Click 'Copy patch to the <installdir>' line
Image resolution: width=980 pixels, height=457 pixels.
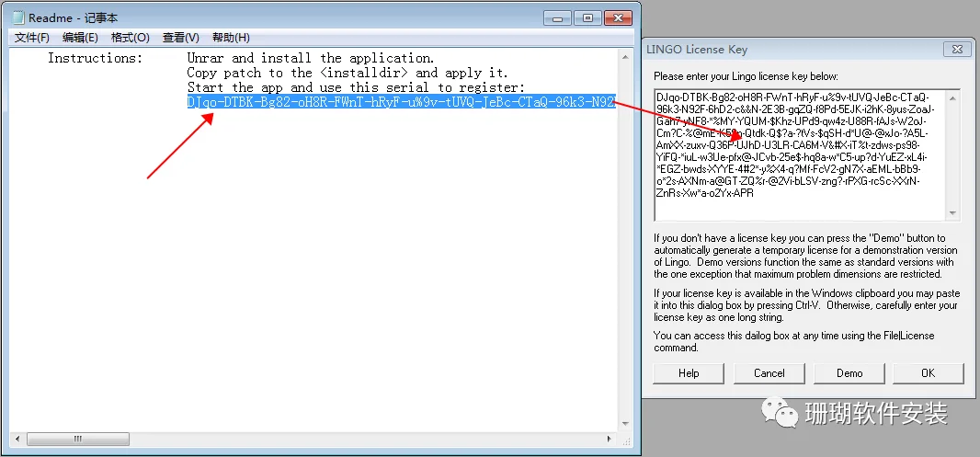348,73
